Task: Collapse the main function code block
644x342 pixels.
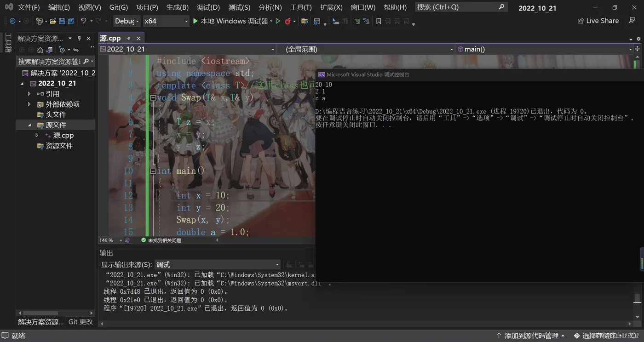Action: (x=153, y=171)
